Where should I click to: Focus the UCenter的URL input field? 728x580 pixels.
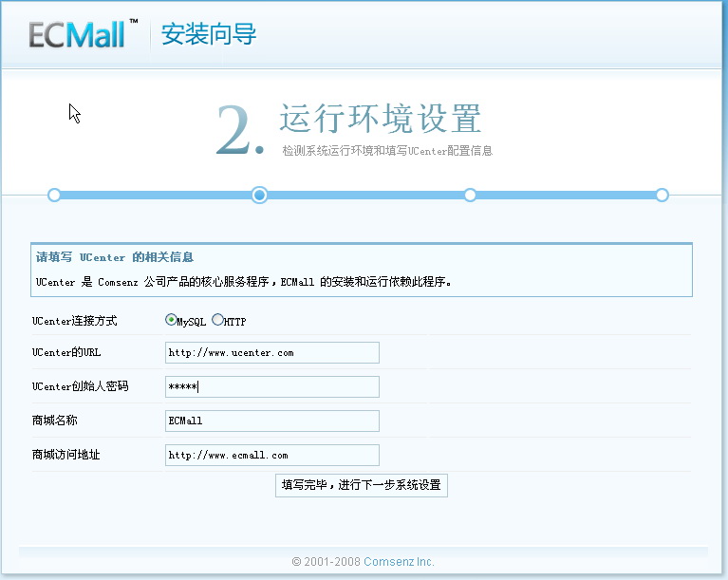[x=271, y=353]
